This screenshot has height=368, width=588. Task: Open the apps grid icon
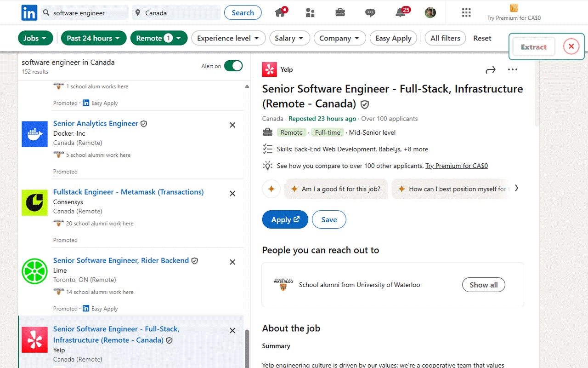466,12
